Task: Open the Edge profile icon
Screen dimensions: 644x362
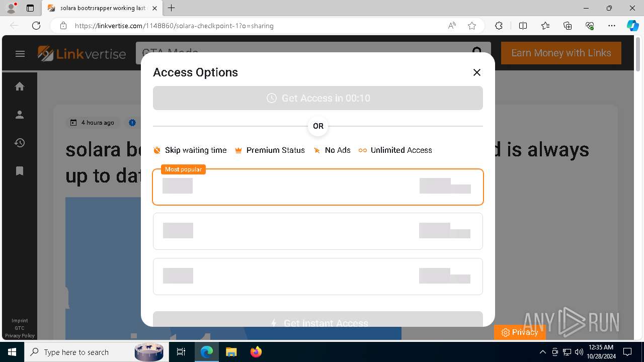Action: pyautogui.click(x=11, y=8)
